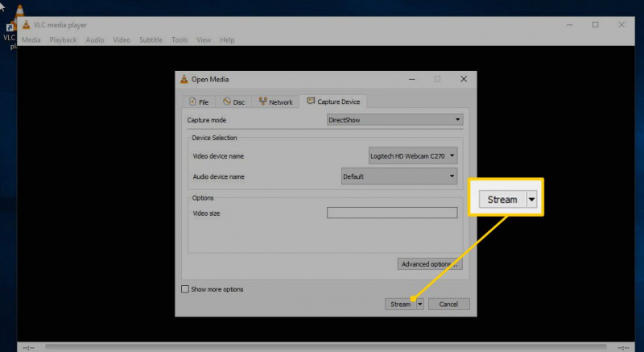Click the playback seek bar at the bottom
644x352 pixels.
(x=326, y=347)
